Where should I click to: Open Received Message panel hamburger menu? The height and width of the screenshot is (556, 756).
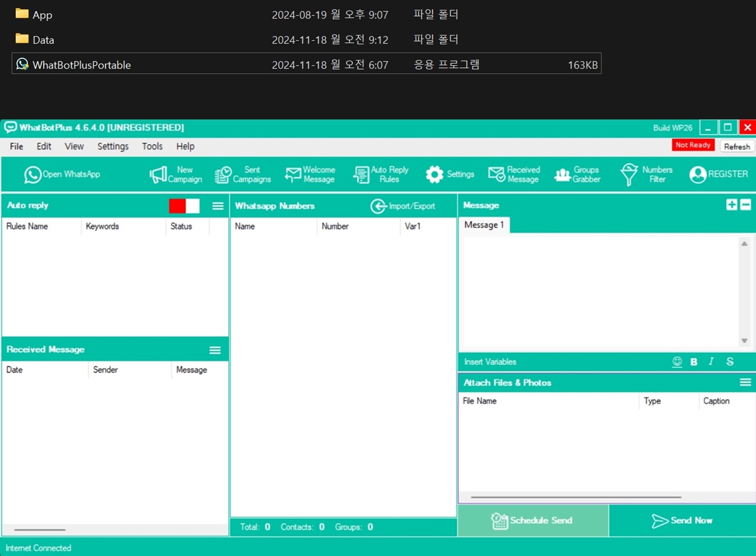(215, 350)
